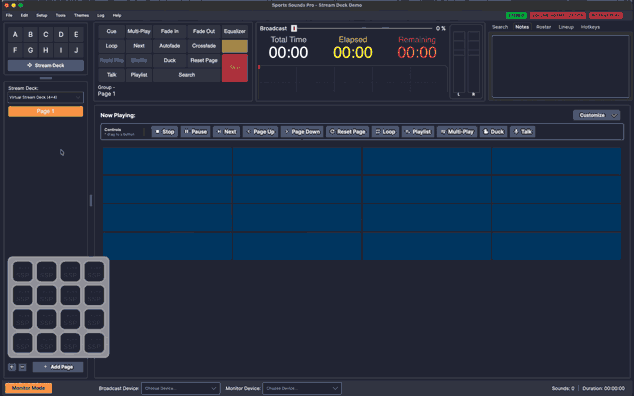
Task: Open the Tools menu
Action: (x=61, y=15)
